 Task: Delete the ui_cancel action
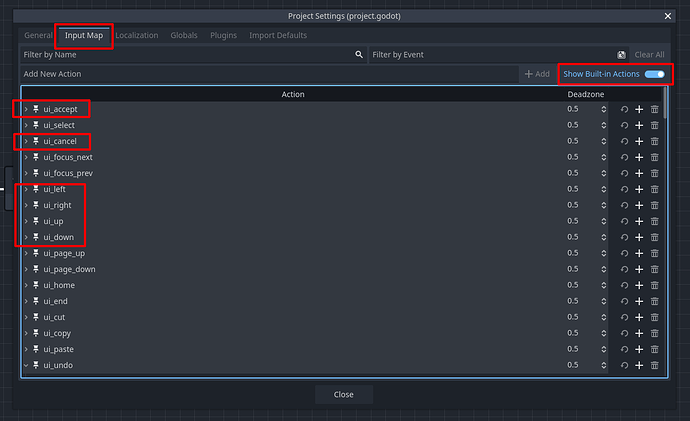point(654,141)
